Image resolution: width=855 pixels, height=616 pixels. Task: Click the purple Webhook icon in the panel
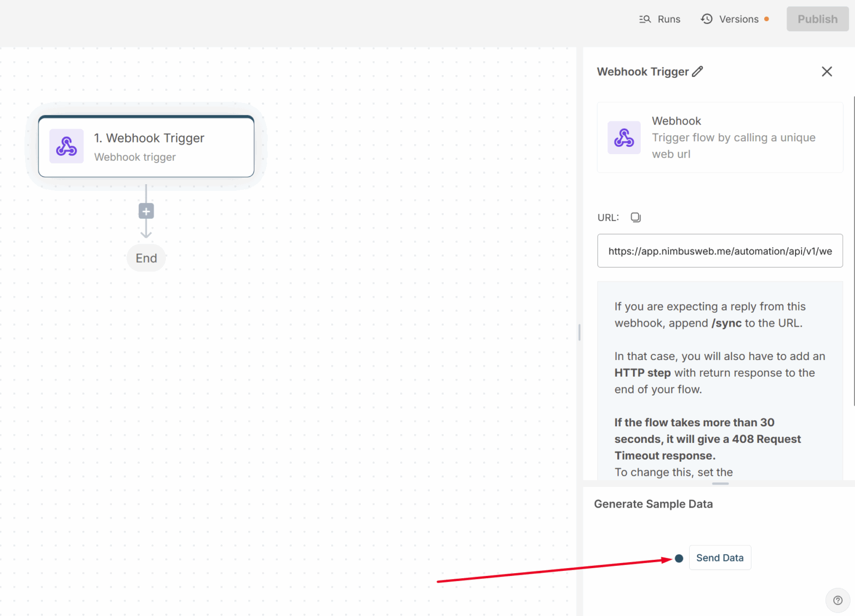click(x=624, y=137)
